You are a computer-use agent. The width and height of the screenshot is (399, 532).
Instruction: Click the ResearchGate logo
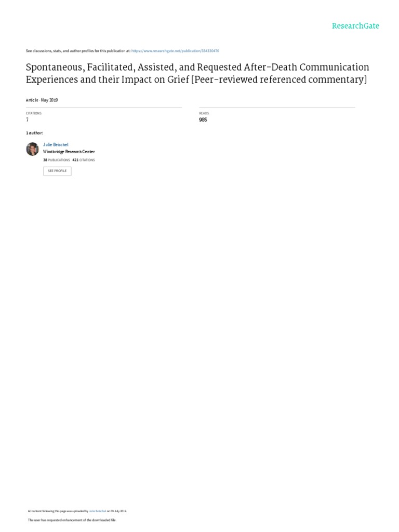click(355, 26)
